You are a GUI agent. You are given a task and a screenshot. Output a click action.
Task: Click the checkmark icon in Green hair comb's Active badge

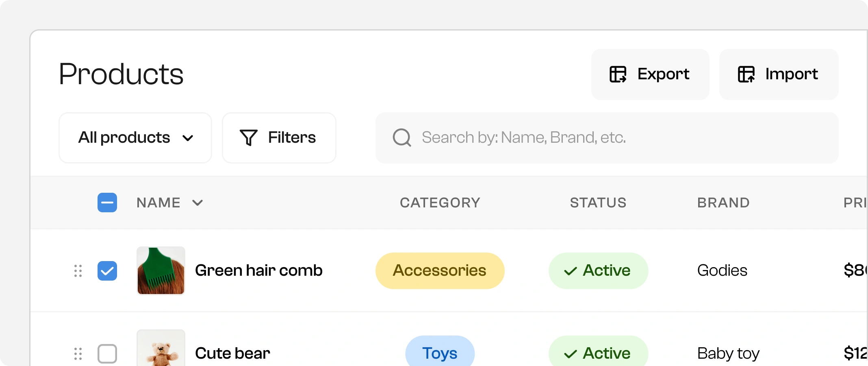pyautogui.click(x=570, y=270)
